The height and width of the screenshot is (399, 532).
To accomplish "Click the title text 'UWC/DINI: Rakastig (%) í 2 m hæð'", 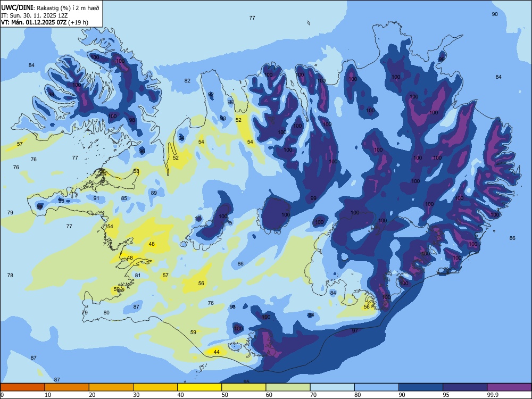I will (x=50, y=7).
